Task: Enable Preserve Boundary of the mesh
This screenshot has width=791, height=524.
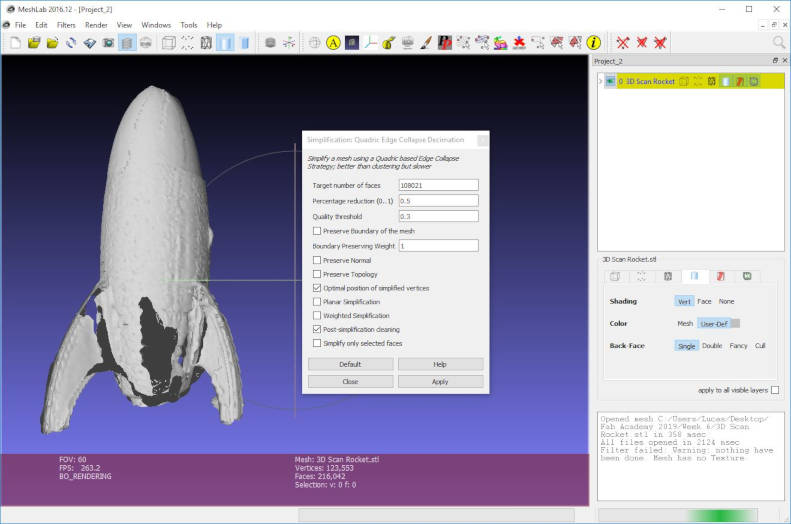Action: (x=317, y=231)
